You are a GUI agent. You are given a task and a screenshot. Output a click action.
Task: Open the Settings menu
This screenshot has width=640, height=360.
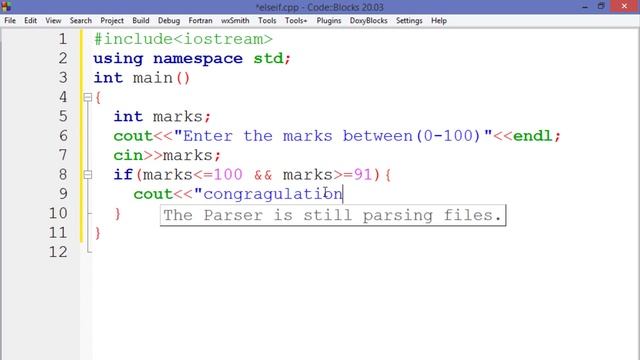[x=409, y=20]
